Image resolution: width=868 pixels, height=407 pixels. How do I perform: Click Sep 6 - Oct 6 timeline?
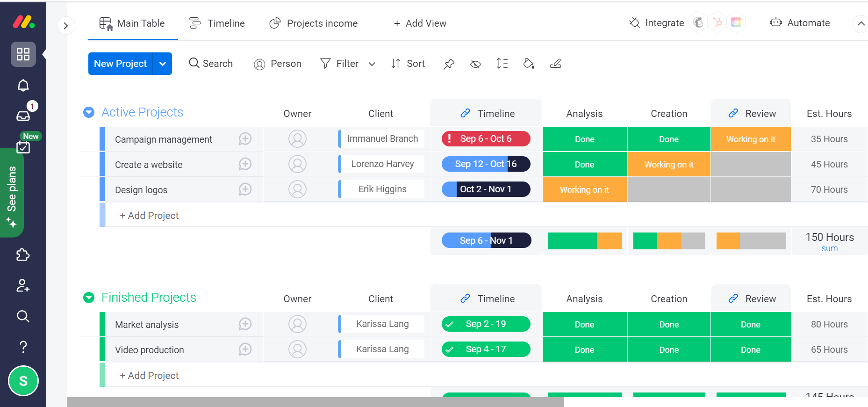click(486, 139)
